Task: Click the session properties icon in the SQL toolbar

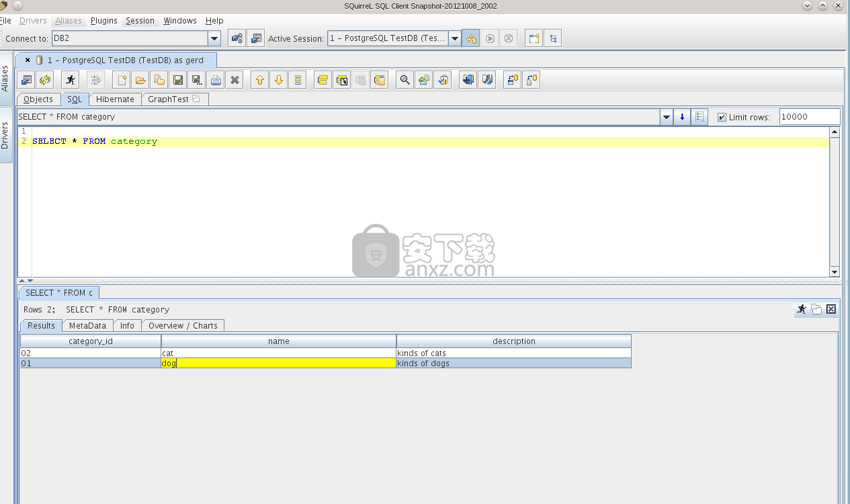Action: pos(26,80)
